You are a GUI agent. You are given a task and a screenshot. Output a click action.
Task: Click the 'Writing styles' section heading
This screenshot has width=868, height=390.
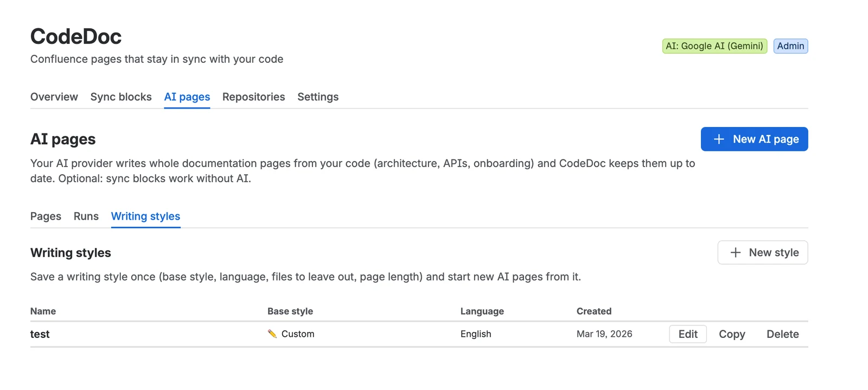coord(71,253)
